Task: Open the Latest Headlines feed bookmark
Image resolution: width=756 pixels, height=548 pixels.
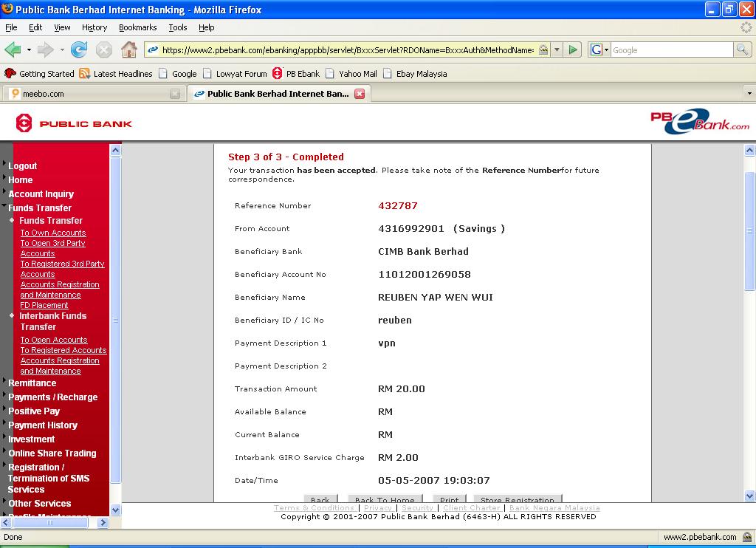Action: [116, 74]
